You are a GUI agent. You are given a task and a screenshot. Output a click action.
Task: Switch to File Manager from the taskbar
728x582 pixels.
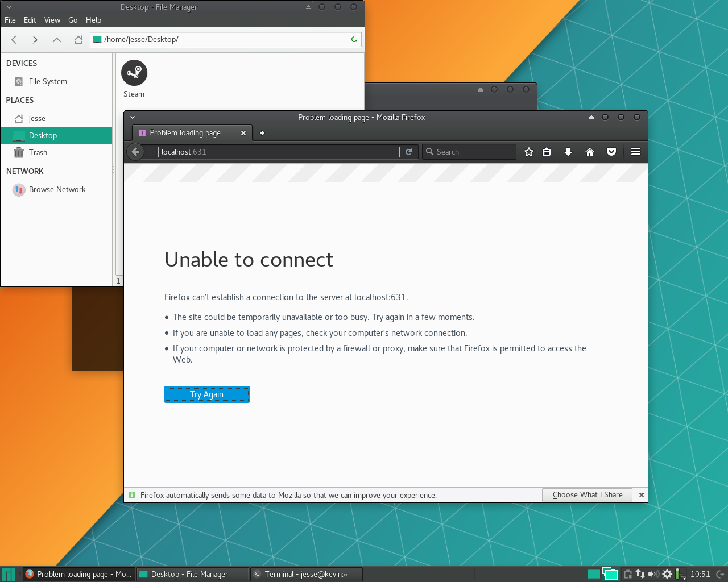pos(193,574)
